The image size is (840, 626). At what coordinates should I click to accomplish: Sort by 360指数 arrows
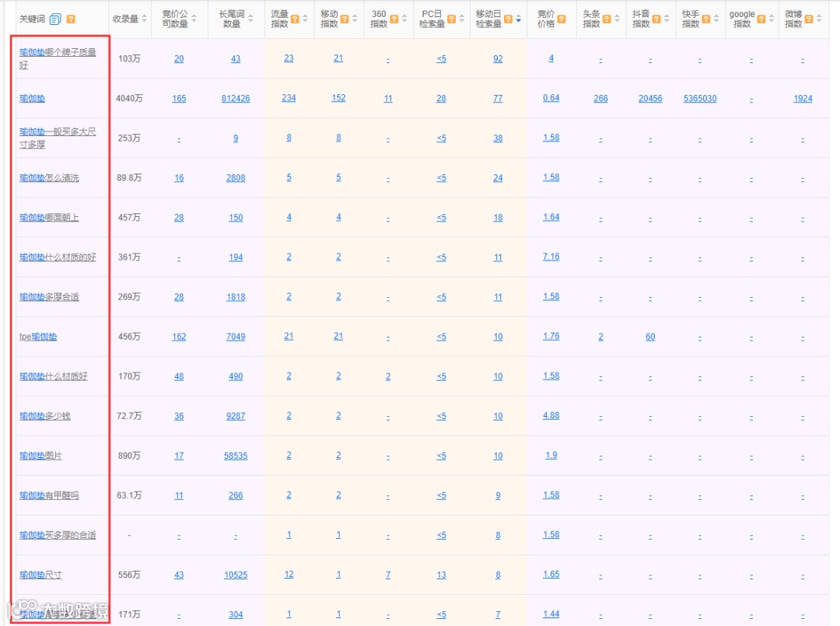pos(404,19)
